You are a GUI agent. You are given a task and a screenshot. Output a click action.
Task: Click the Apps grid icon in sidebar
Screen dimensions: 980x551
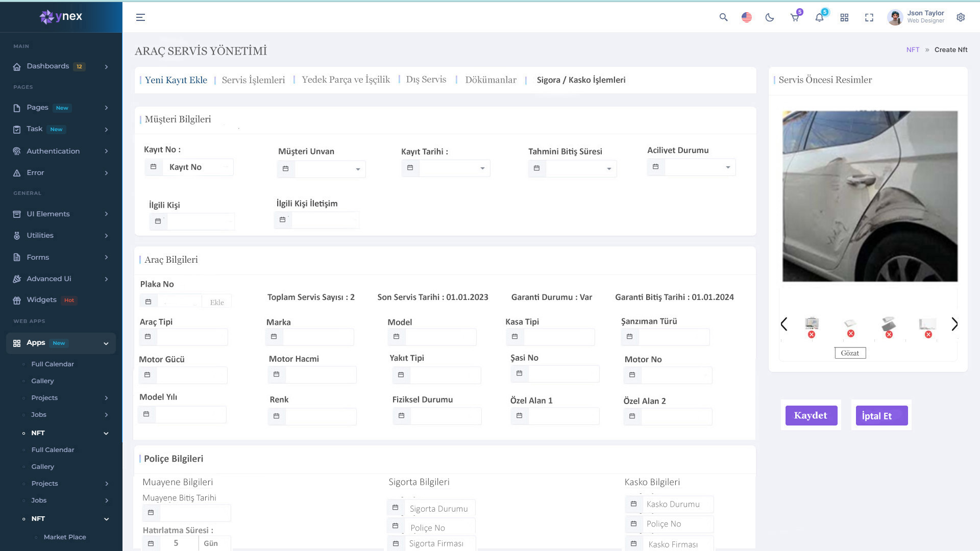point(17,343)
